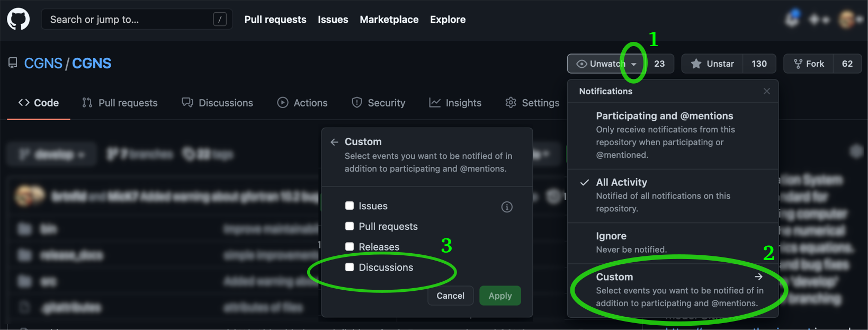Check the Releases checkbox
The height and width of the screenshot is (330, 868).
(350, 246)
